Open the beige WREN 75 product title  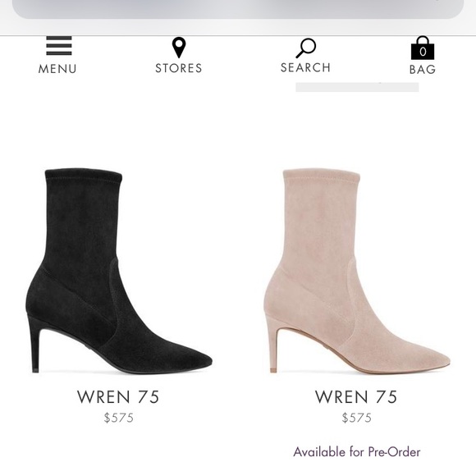(356, 396)
